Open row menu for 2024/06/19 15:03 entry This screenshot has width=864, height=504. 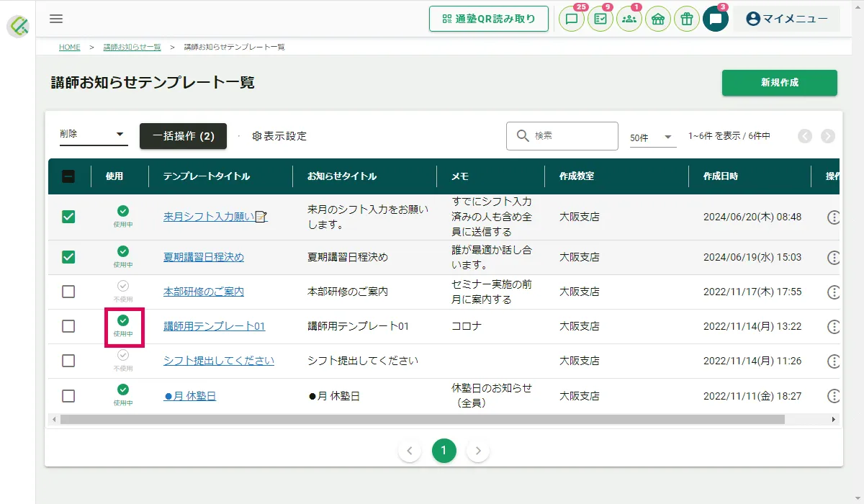click(834, 257)
